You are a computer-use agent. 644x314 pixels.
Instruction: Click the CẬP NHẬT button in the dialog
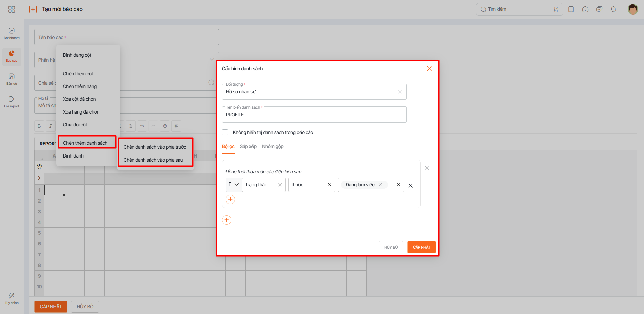421,247
